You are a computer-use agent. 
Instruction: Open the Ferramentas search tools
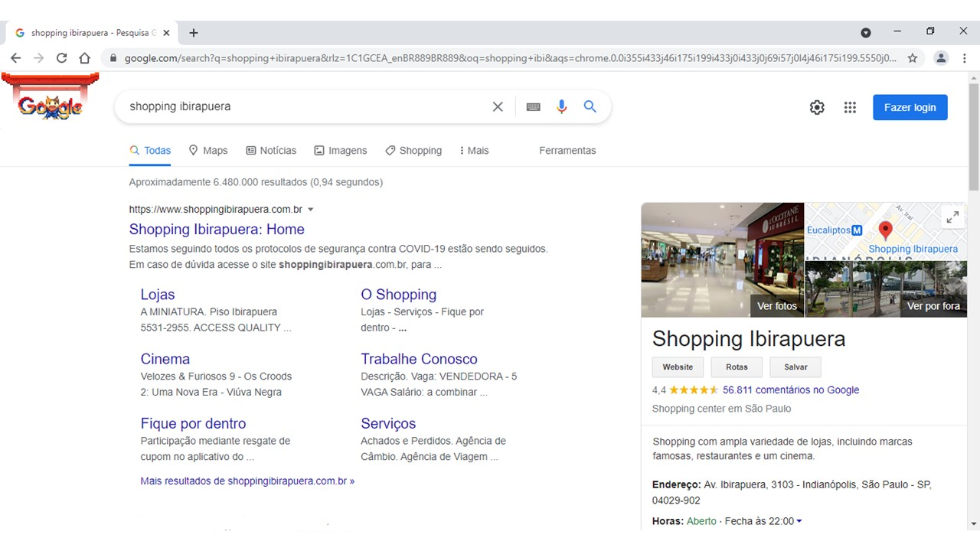pos(567,151)
